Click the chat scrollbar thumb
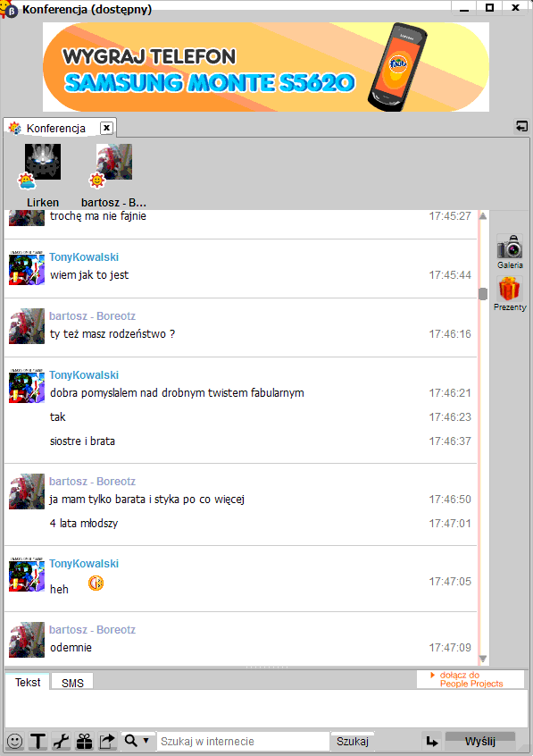The image size is (533, 756). point(483,294)
